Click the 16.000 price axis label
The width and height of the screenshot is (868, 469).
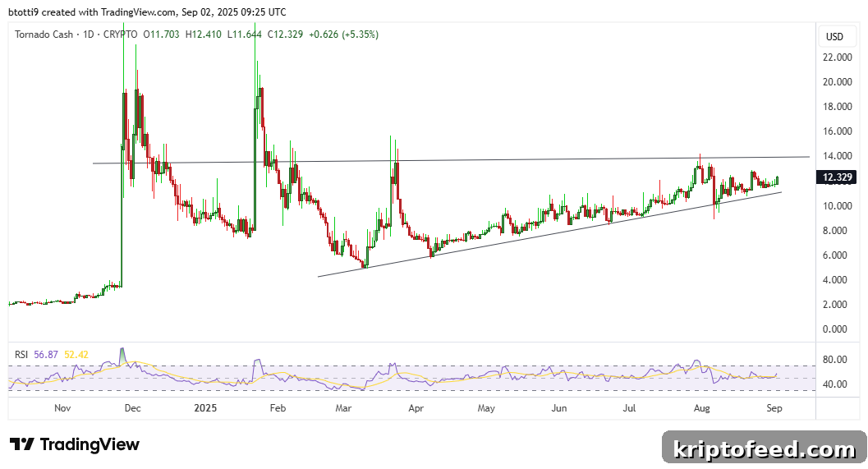point(837,131)
